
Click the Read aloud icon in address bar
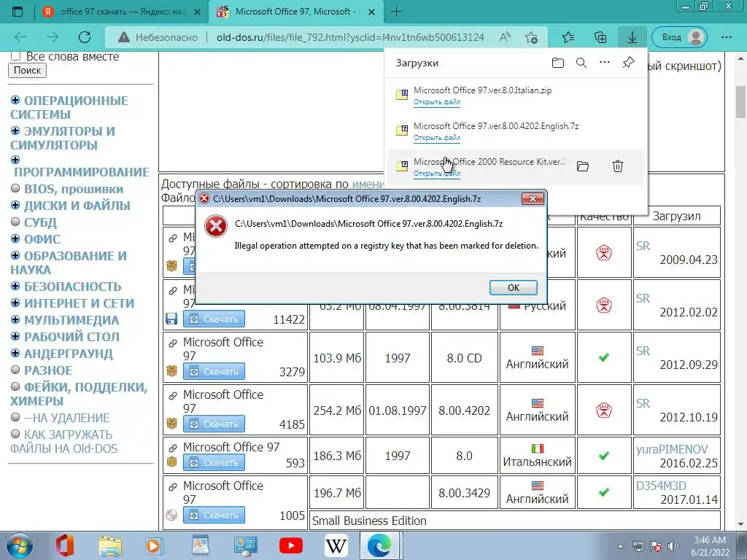[x=505, y=37]
